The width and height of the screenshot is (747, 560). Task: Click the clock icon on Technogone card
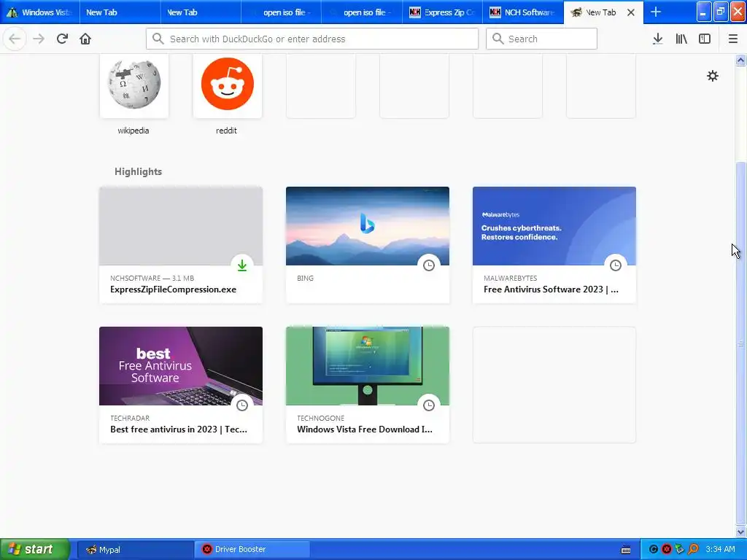[429, 405]
